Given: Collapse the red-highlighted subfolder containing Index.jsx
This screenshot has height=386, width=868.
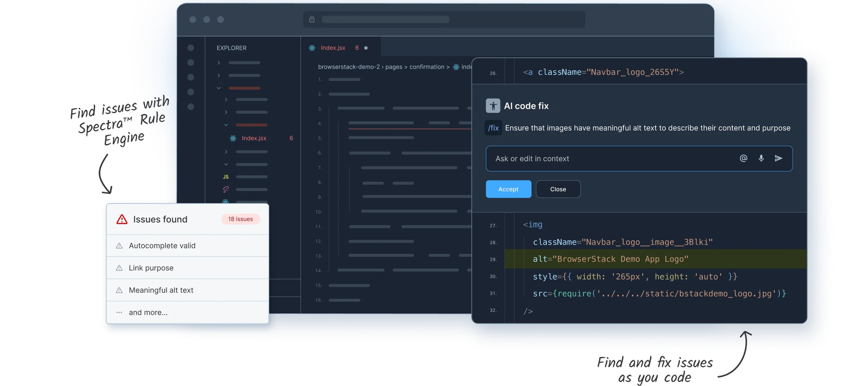Looking at the screenshot, I should [226, 125].
